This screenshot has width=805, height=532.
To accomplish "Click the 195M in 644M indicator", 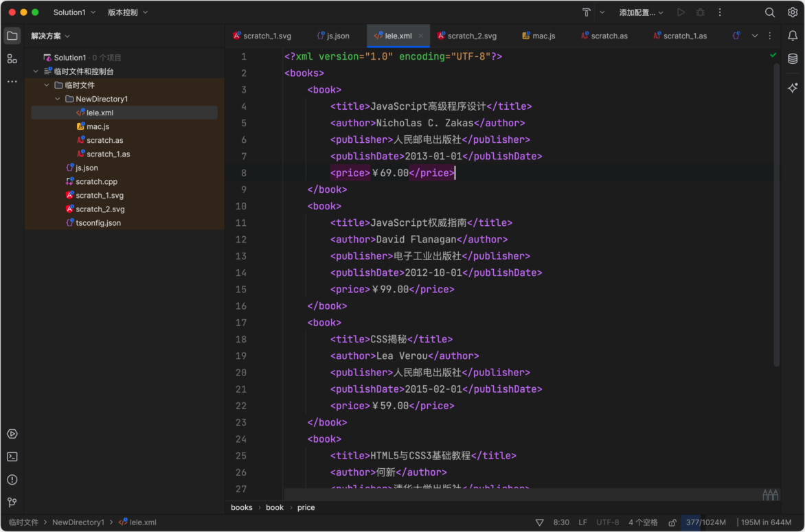I will pos(766,522).
